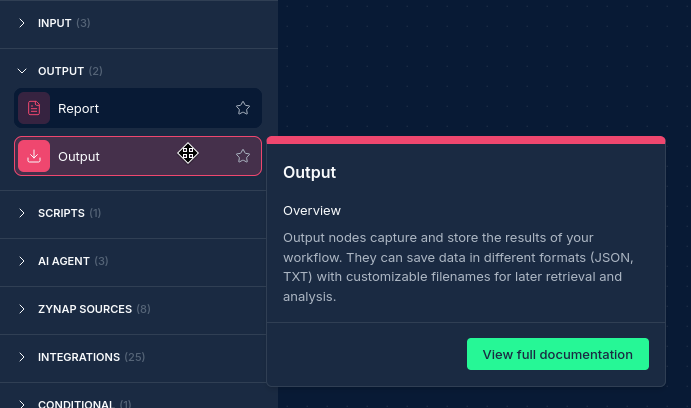
Task: Toggle the star on the Output node
Action: pos(243,156)
